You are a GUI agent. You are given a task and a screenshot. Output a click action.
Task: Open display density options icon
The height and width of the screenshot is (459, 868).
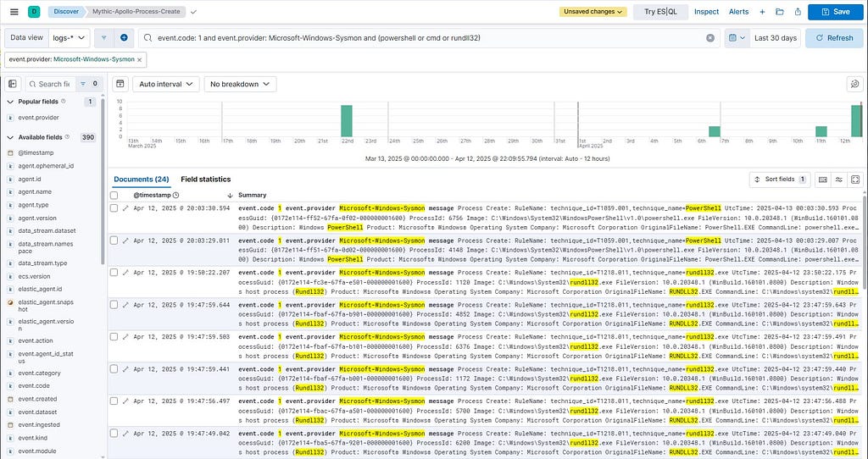click(x=823, y=180)
